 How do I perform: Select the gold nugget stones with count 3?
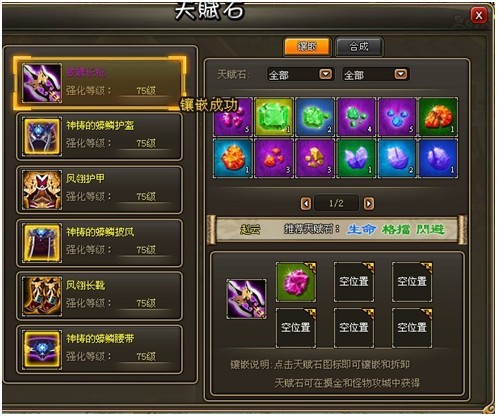point(315,158)
